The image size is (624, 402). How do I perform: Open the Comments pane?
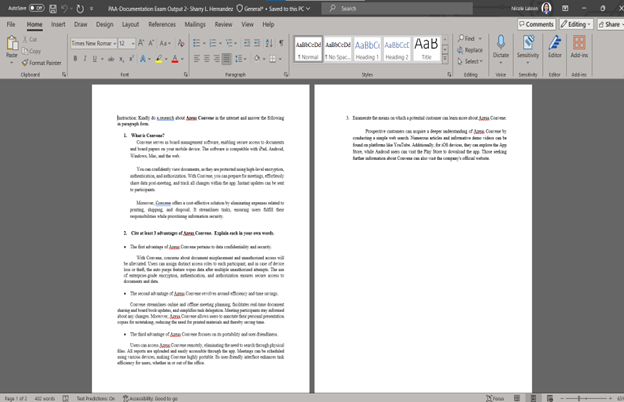click(536, 24)
